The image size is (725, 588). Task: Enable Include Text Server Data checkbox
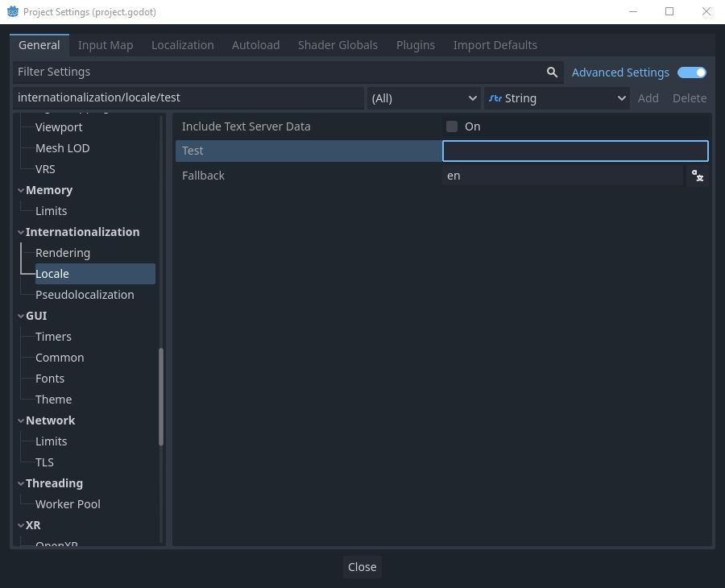[x=452, y=126]
